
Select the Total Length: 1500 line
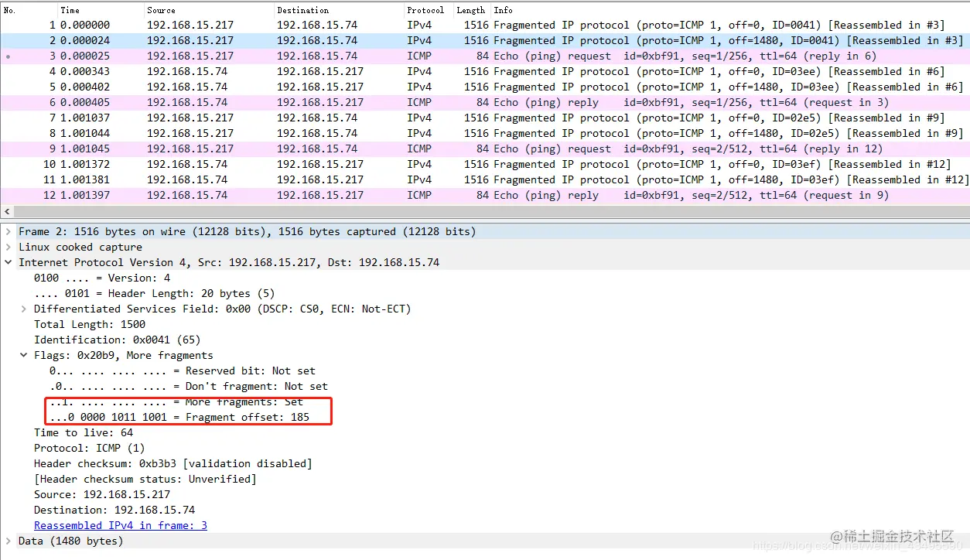90,324
